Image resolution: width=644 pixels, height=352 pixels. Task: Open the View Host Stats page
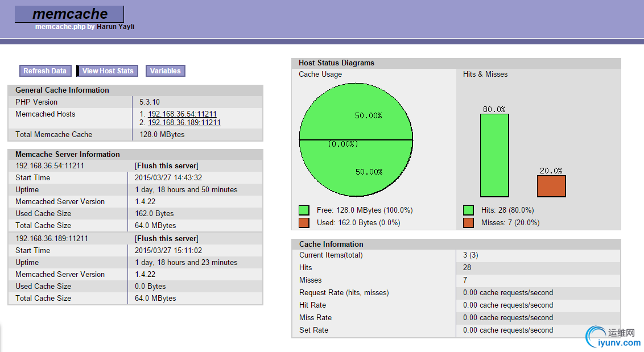pos(108,71)
